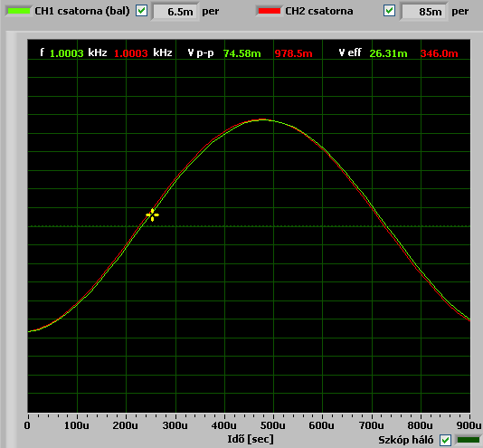The width and height of the screenshot is (483, 448).
Task: Click the 700u time axis tick label
Action: click(x=372, y=425)
